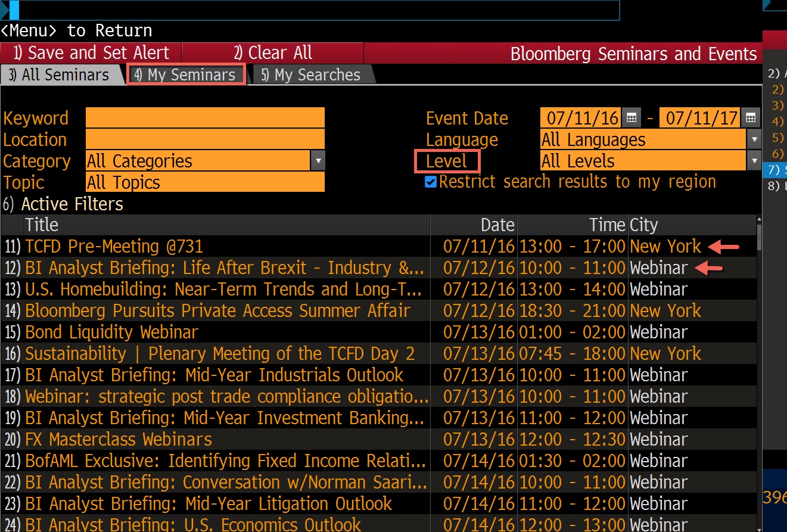Image resolution: width=787 pixels, height=532 pixels.
Task: Click into the Keyword input field
Action: [x=205, y=118]
